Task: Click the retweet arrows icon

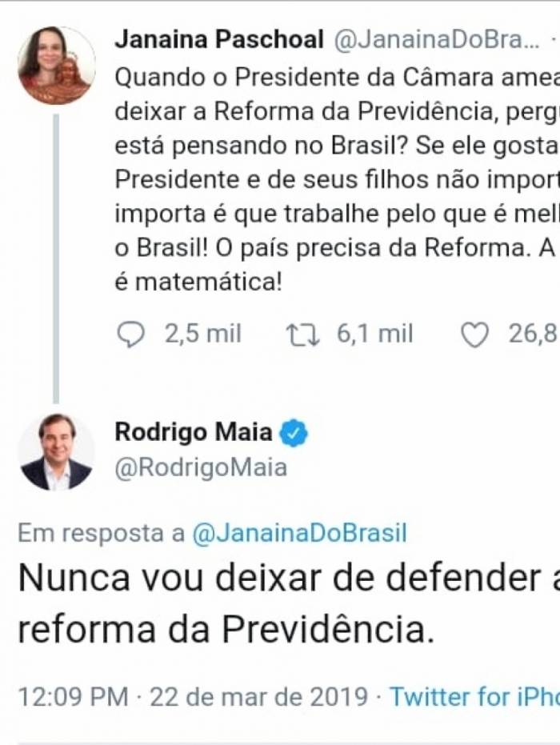Action: pos(303,334)
